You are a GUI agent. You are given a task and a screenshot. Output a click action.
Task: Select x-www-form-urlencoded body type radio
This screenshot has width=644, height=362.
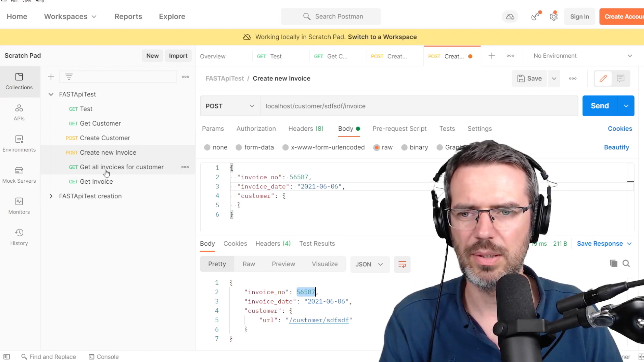click(x=285, y=147)
